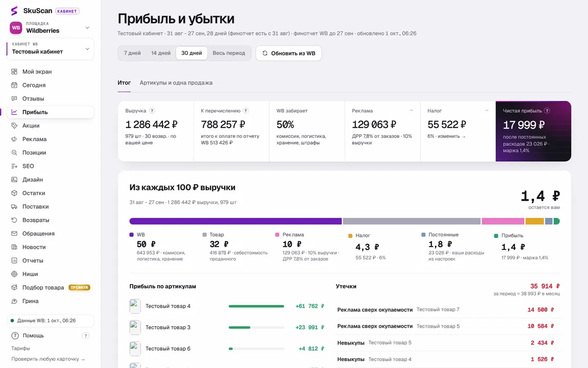Click the Невыкупы Тестовый товар 5 row
This screenshot has height=368, width=588.
tap(447, 343)
